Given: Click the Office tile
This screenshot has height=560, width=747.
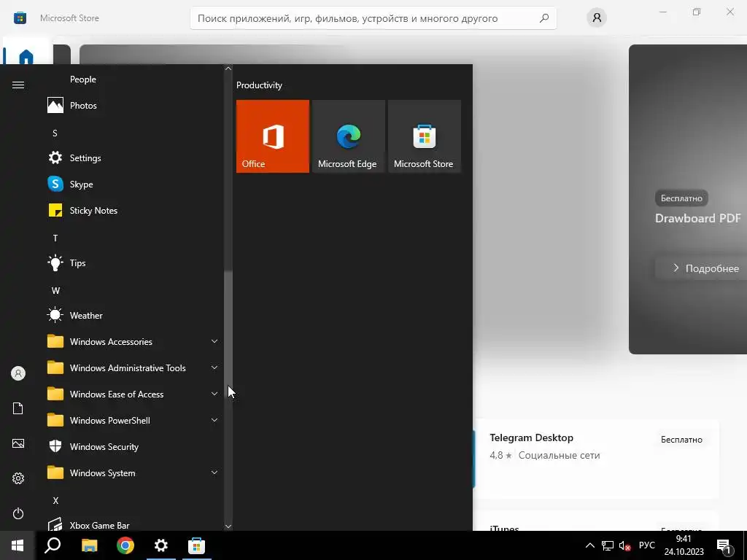Looking at the screenshot, I should click(273, 136).
